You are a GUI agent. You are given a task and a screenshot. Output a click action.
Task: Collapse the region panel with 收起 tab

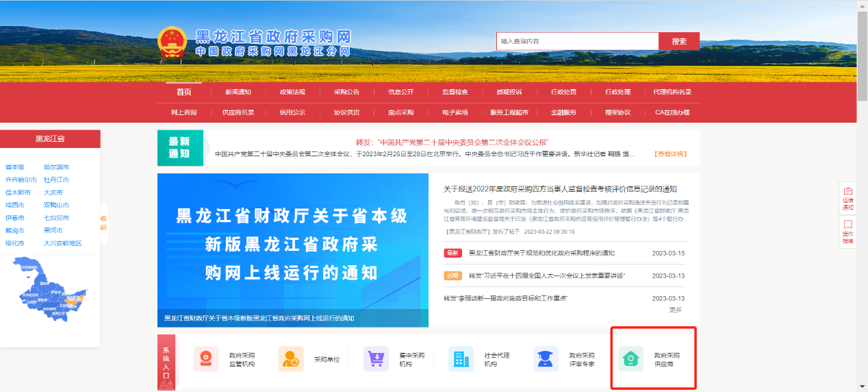[x=103, y=223]
